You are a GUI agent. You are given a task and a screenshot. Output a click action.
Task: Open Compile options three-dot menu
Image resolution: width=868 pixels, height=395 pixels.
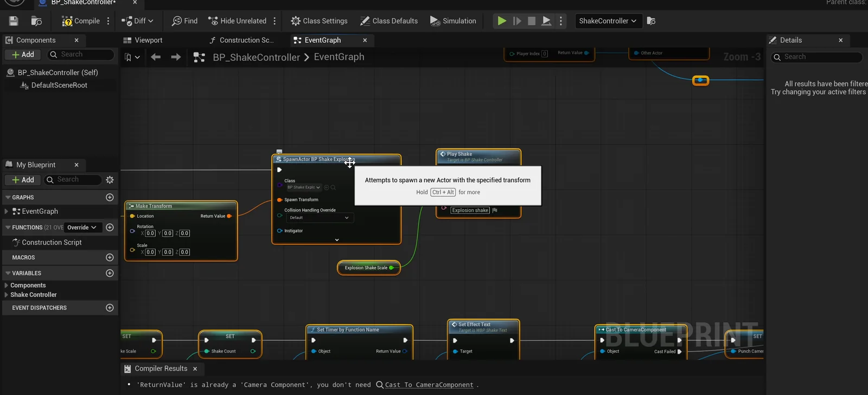pyautogui.click(x=108, y=21)
